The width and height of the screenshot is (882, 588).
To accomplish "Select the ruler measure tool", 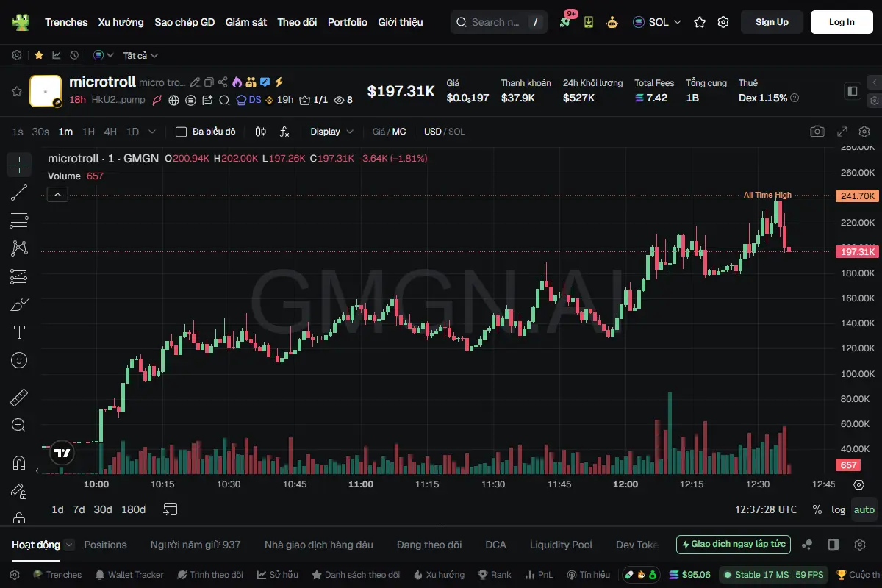I will (x=19, y=398).
